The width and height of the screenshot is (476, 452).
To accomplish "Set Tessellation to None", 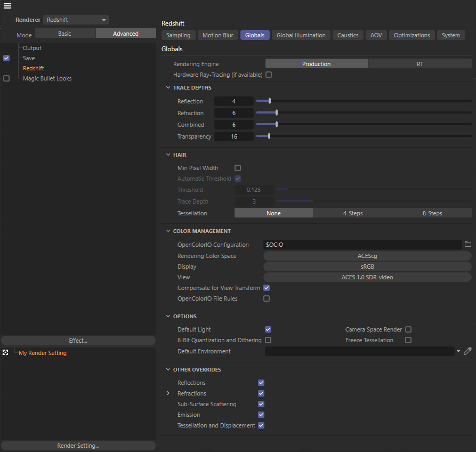I will (x=274, y=213).
